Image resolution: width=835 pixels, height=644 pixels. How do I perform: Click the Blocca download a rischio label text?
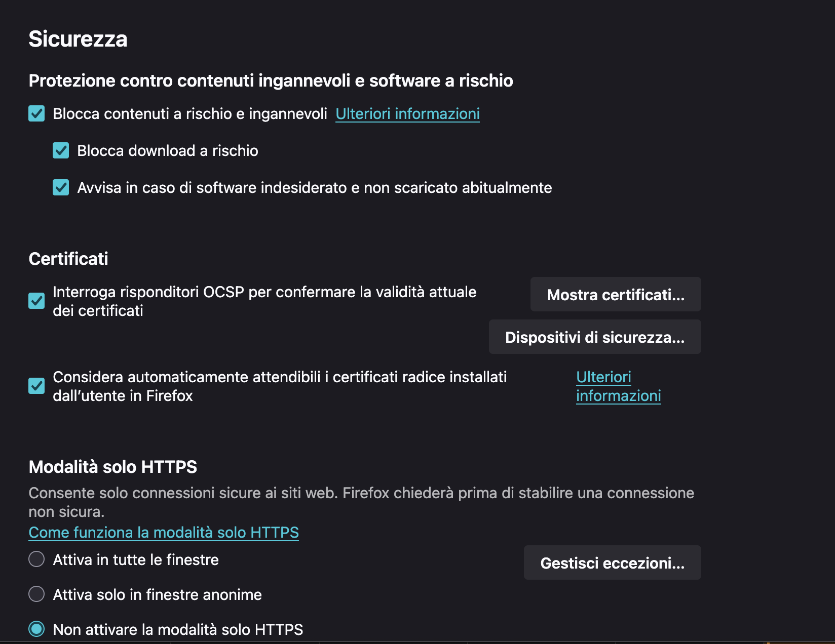click(x=168, y=151)
